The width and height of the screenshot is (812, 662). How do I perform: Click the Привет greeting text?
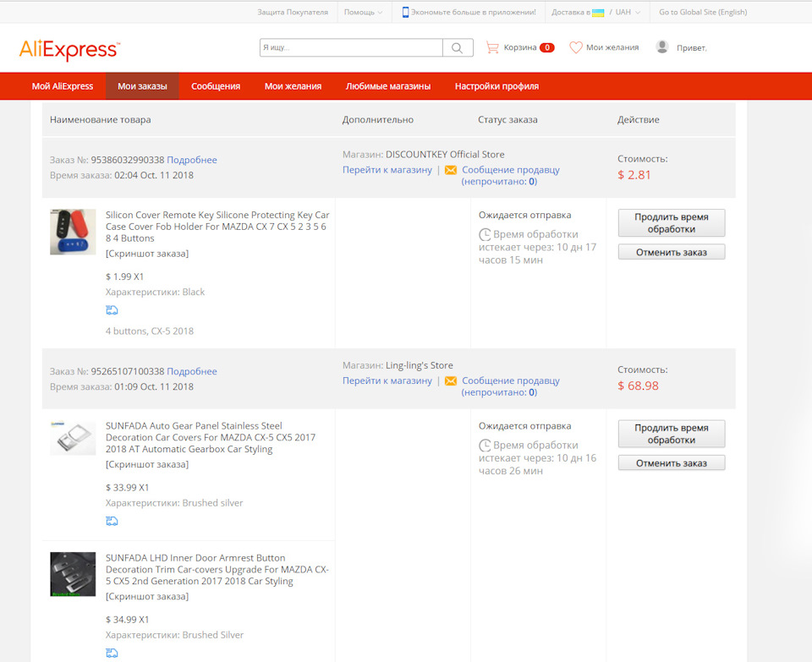[691, 47]
